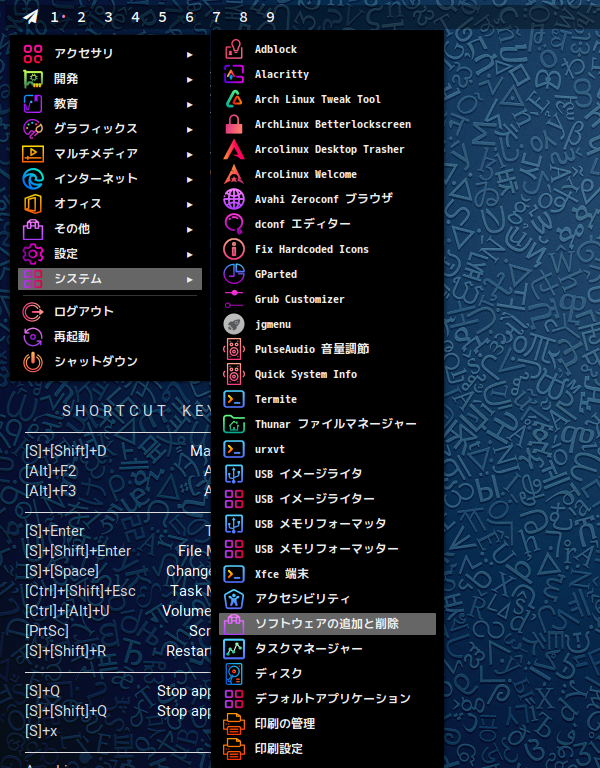Click the Fix Hardcoded Icons info icon

tap(234, 249)
